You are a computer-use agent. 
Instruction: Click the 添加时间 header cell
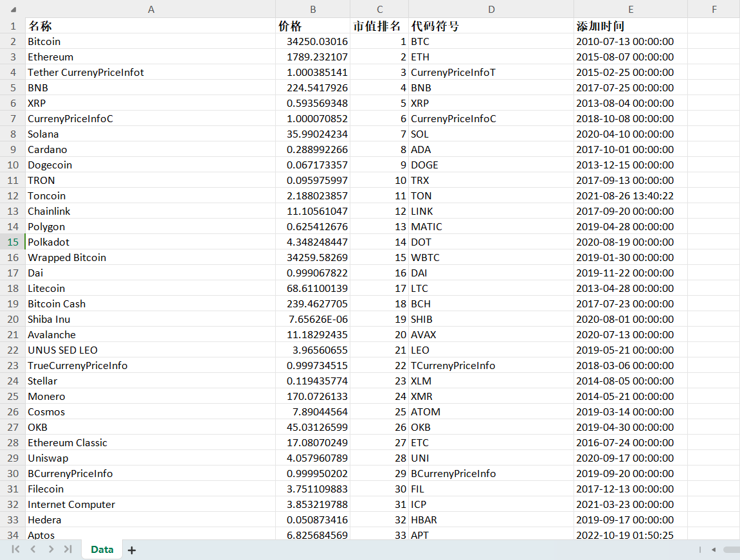click(x=631, y=26)
